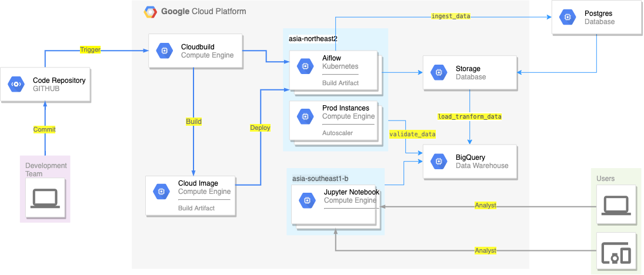The image size is (644, 275).
Task: Click the Jupyter Notebook title text
Action: pyautogui.click(x=352, y=193)
